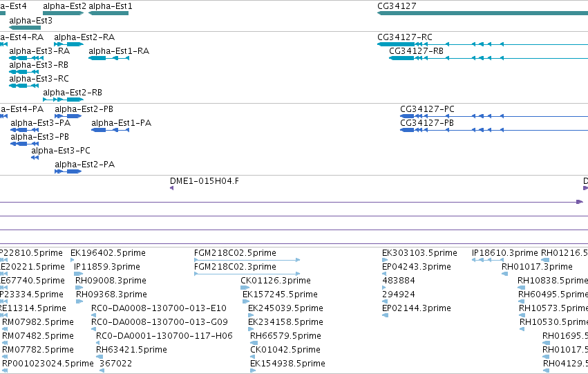Select CDS alpha-Est2-PB
The width and height of the screenshot is (588, 374).
coord(68,116)
